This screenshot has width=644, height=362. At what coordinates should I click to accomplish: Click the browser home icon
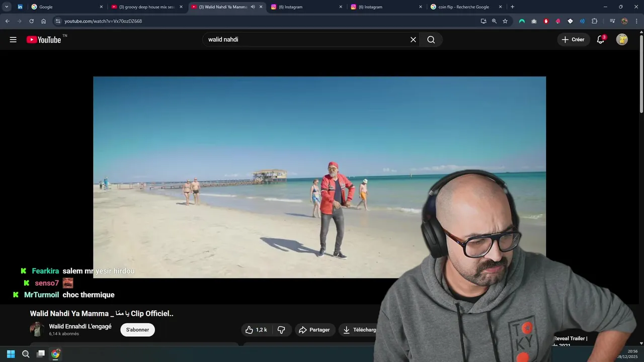coord(43,21)
